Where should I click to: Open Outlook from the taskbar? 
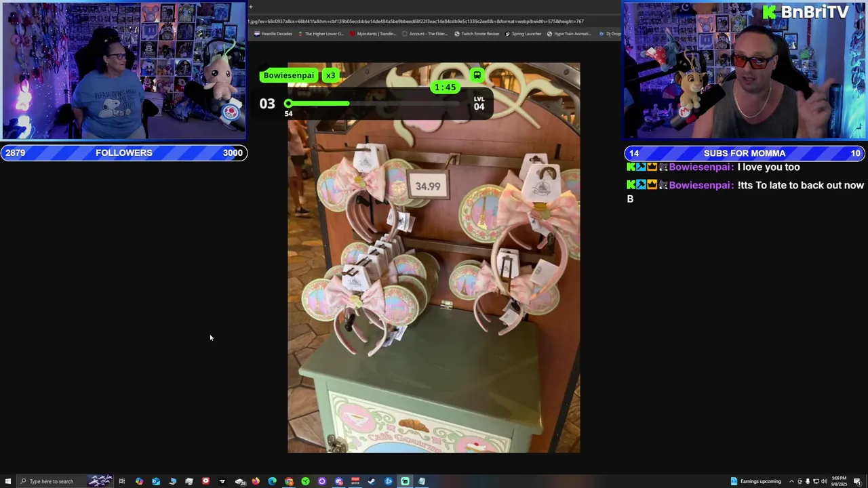156,481
